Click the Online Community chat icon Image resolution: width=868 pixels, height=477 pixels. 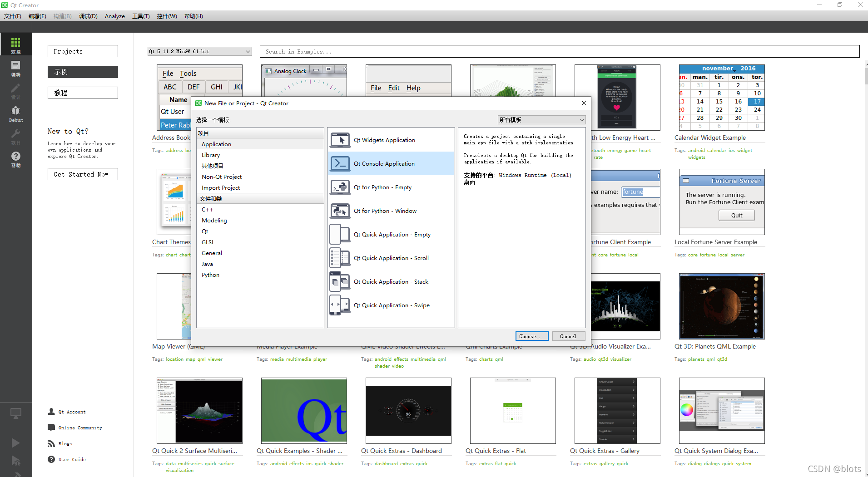pyautogui.click(x=51, y=428)
